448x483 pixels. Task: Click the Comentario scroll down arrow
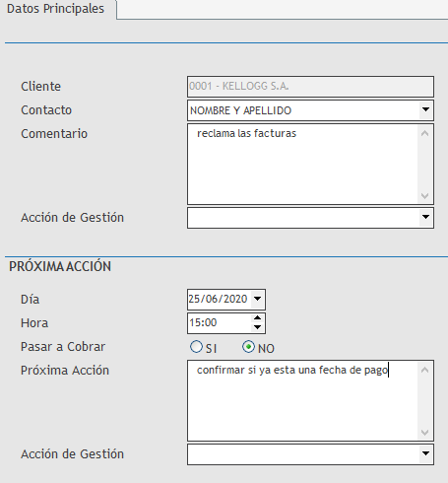(x=425, y=196)
